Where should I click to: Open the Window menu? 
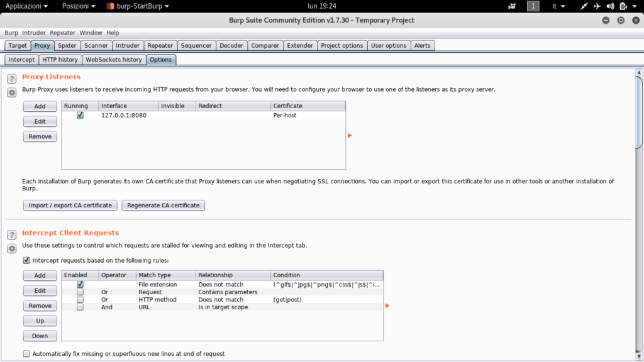click(x=91, y=33)
